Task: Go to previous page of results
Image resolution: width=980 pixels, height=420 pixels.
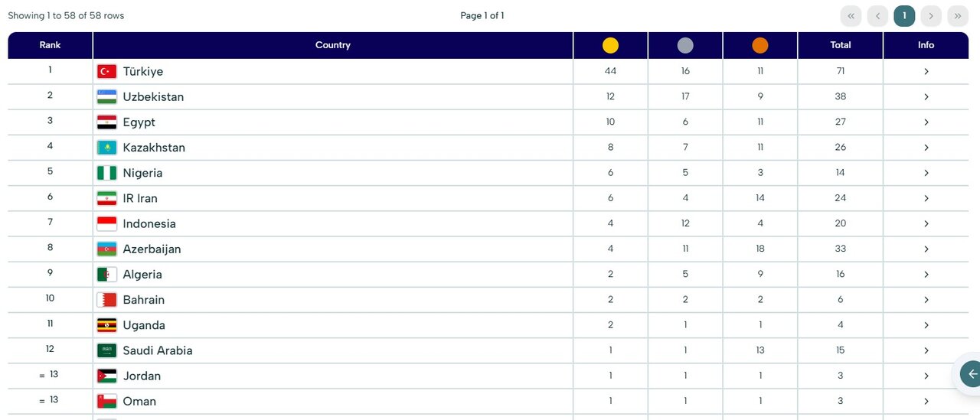Action: coord(877,16)
